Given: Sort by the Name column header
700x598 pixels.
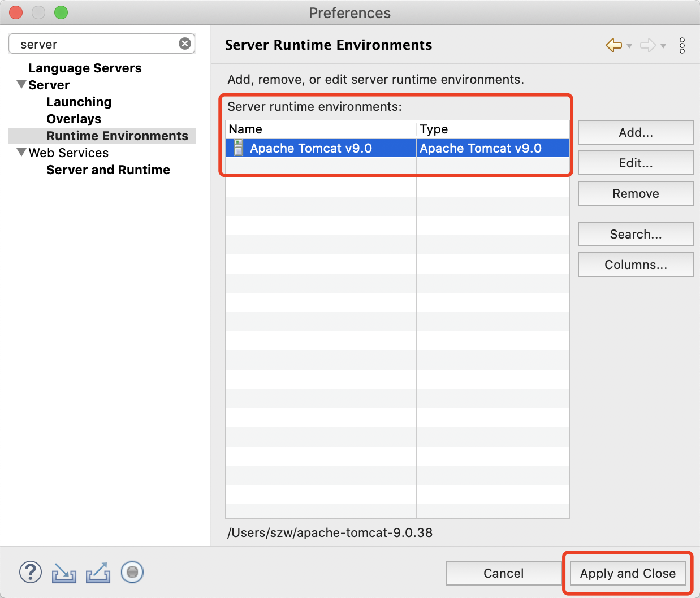Looking at the screenshot, I should pyautogui.click(x=321, y=129).
